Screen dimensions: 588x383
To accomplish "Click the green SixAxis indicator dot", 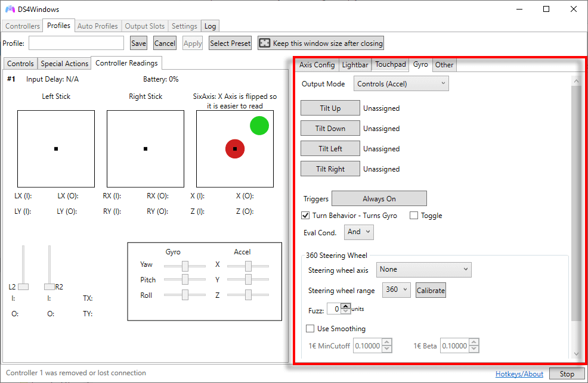I will coord(259,126).
